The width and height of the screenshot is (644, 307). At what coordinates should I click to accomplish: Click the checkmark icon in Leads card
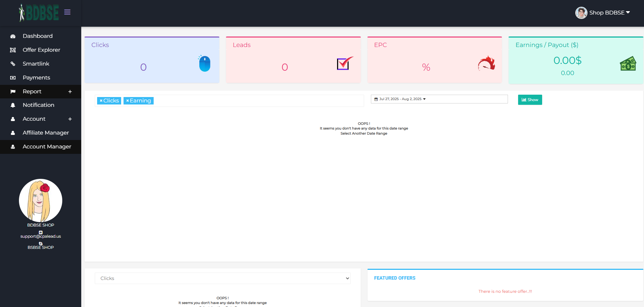(x=345, y=63)
